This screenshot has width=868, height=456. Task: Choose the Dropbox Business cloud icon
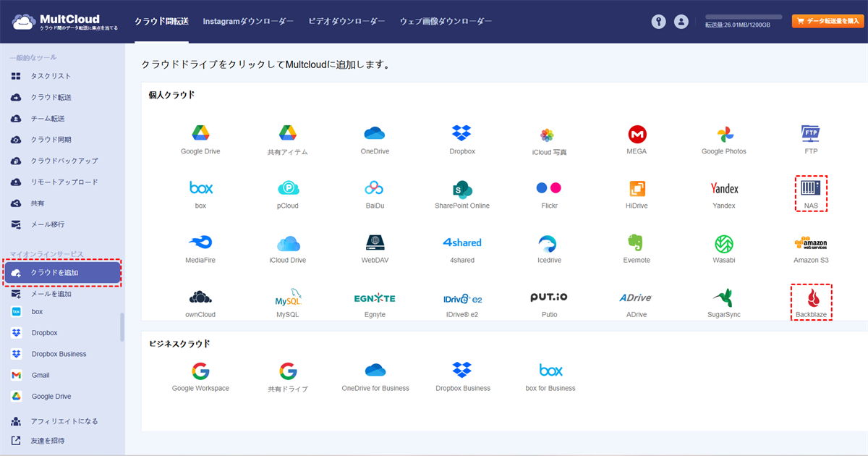click(461, 371)
